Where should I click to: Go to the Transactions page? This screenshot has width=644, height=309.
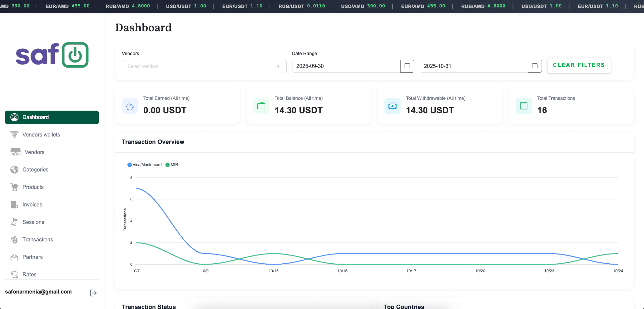38,240
